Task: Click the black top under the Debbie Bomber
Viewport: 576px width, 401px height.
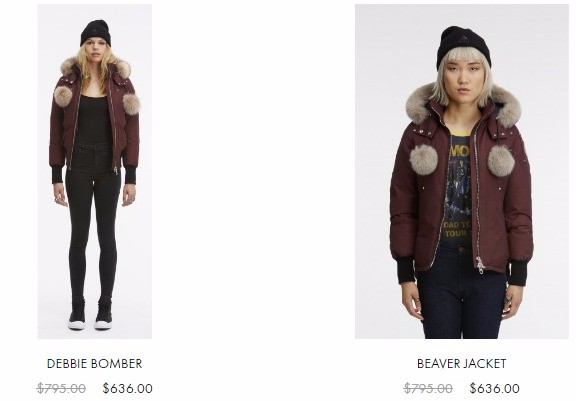Action: point(93,119)
